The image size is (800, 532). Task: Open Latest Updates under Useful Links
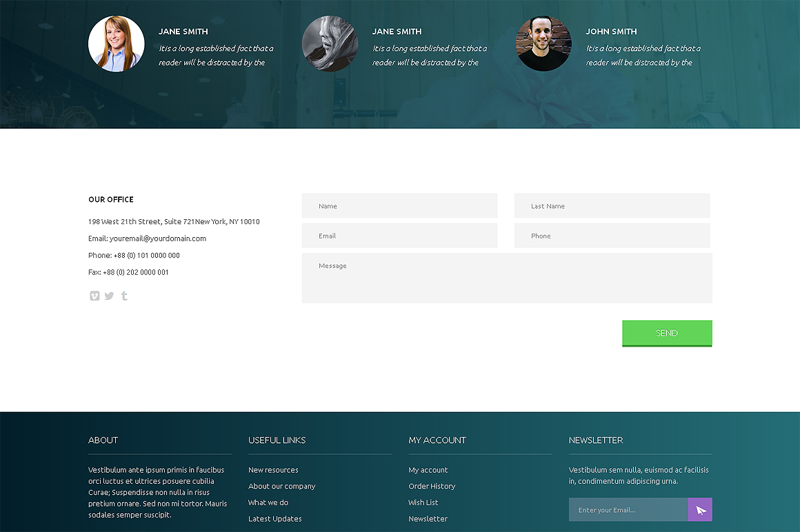pos(274,518)
